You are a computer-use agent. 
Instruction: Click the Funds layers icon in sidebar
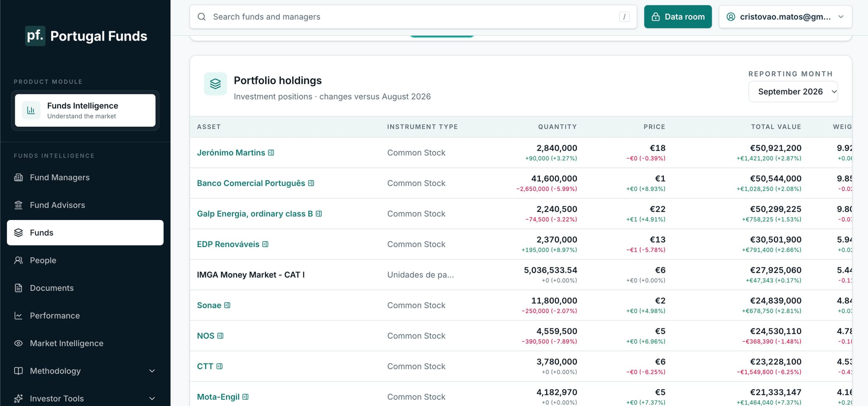click(18, 233)
